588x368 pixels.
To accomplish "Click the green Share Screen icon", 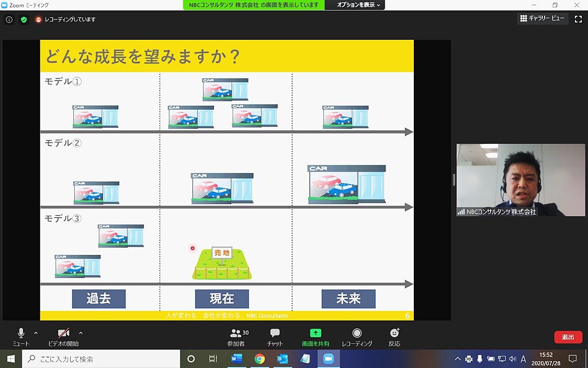I will [x=315, y=333].
